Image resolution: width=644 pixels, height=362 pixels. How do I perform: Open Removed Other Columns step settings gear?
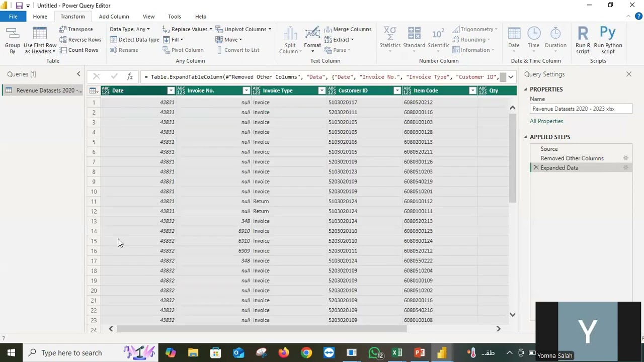pyautogui.click(x=626, y=158)
